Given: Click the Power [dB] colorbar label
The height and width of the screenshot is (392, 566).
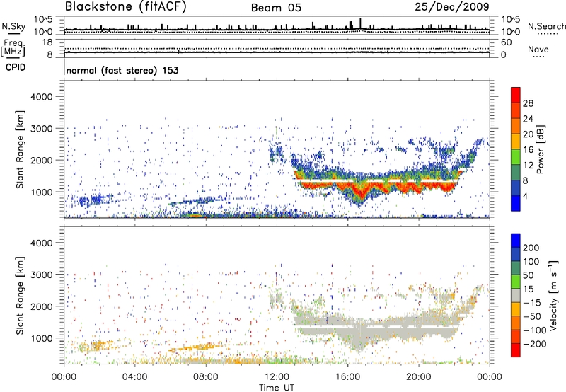Looking at the screenshot, I should tap(540, 149).
